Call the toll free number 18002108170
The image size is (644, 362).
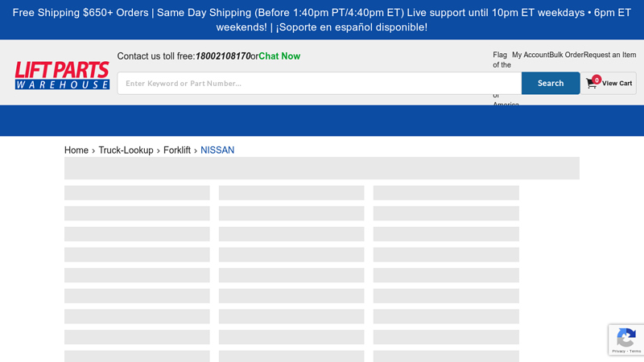click(x=223, y=56)
